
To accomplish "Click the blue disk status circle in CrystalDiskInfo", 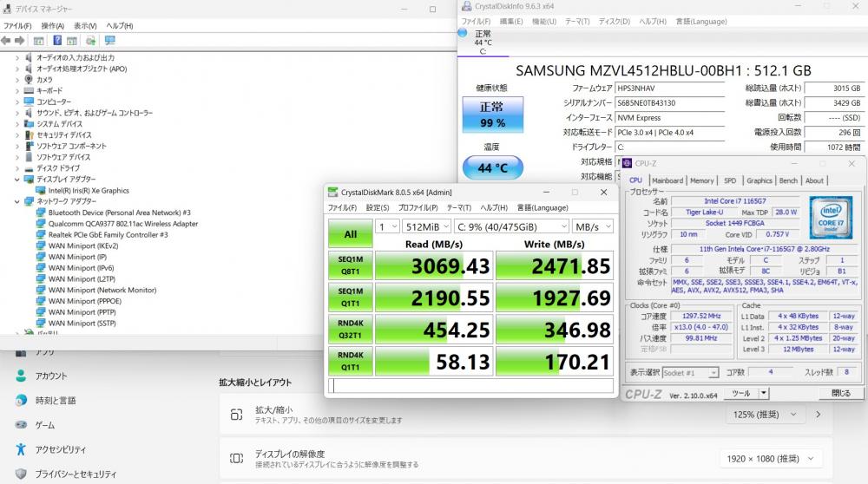I will click(x=463, y=33).
